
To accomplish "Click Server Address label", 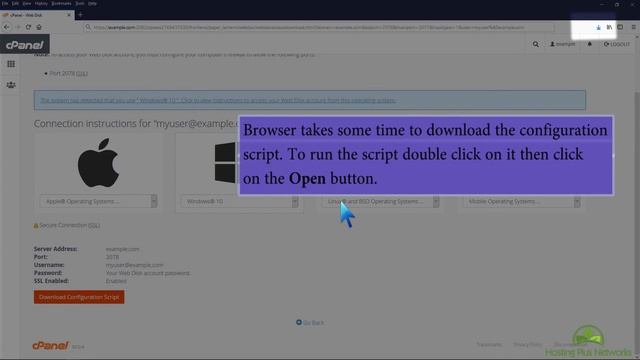I will (x=56, y=249).
